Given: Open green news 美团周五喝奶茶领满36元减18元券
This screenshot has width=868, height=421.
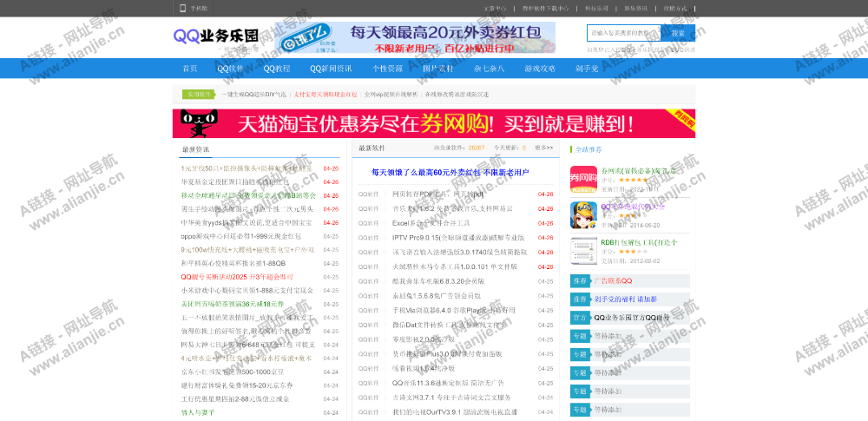Looking at the screenshot, I should [x=232, y=304].
